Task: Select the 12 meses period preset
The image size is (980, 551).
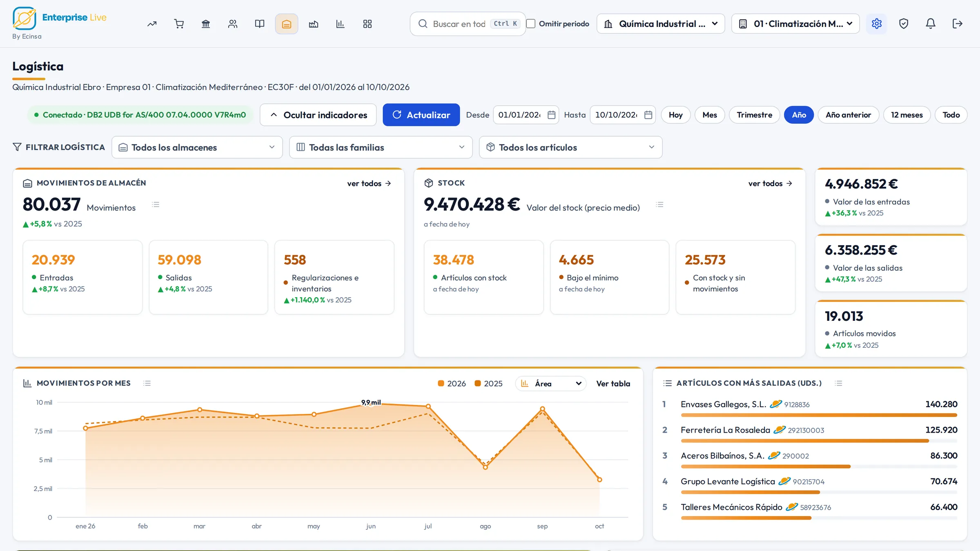Action: (x=907, y=115)
